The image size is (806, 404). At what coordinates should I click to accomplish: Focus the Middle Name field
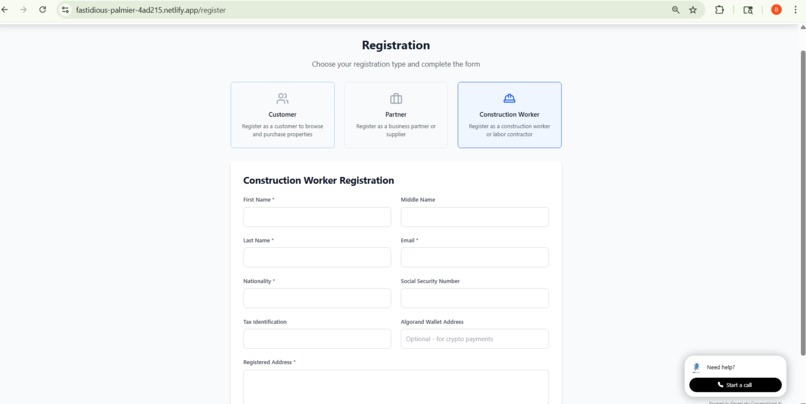click(474, 217)
